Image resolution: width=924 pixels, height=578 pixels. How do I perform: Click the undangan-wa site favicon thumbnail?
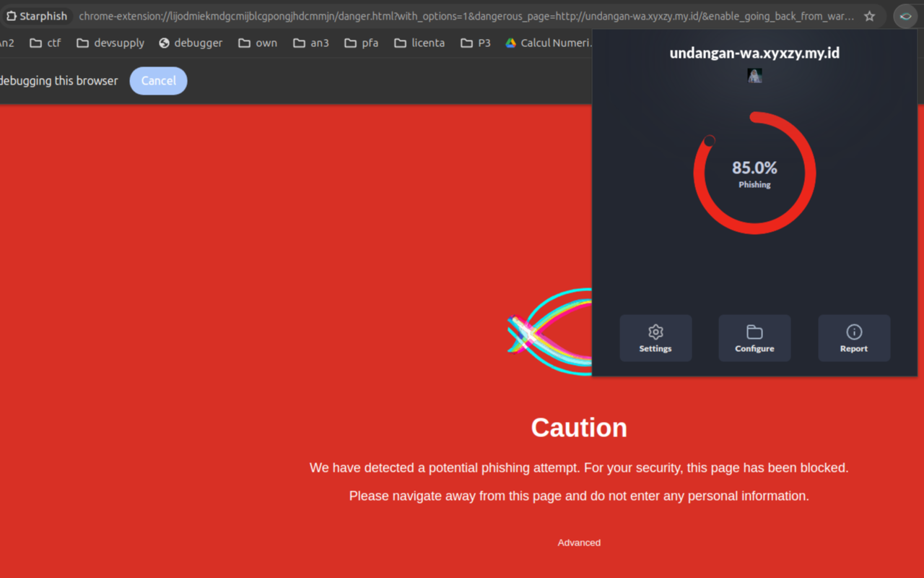click(754, 74)
